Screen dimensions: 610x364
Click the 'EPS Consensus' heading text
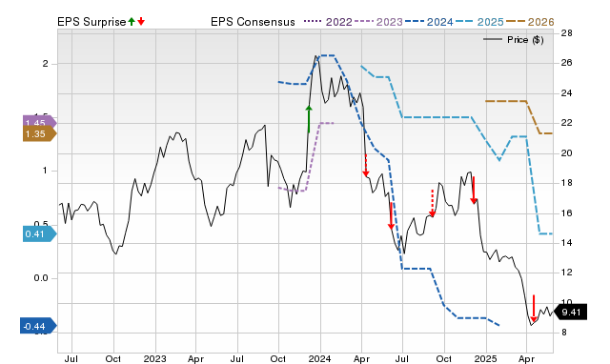point(253,22)
